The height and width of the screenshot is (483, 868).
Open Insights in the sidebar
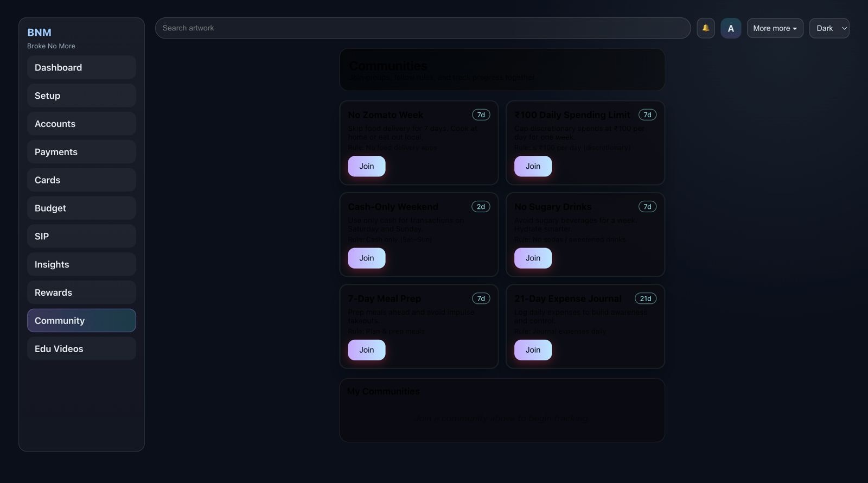(81, 264)
